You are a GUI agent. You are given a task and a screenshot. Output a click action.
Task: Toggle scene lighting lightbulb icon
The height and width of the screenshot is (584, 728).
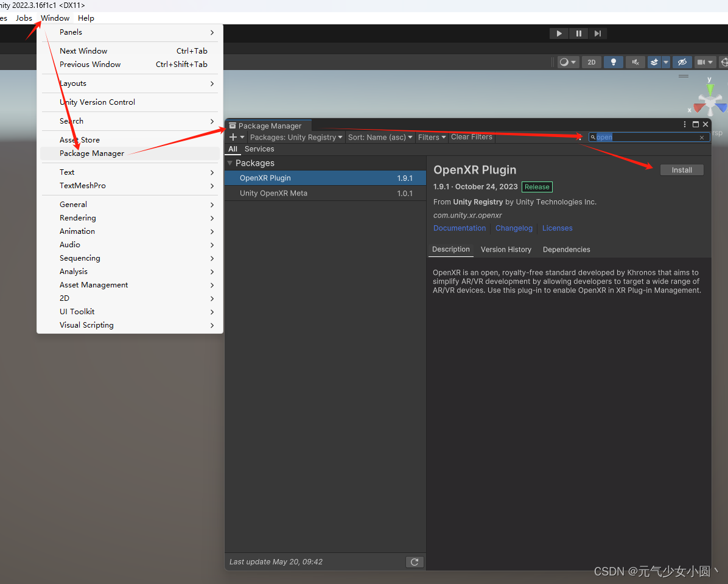(614, 62)
